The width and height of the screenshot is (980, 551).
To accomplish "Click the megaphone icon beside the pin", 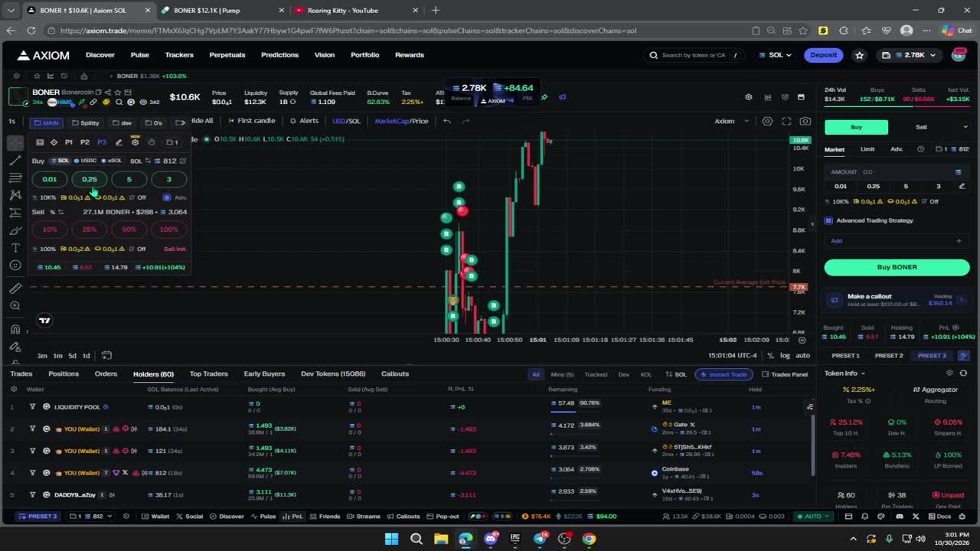I will coord(562,97).
